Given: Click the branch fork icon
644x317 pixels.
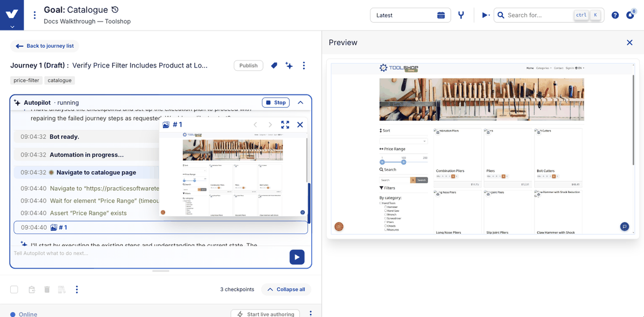Looking at the screenshot, I should pyautogui.click(x=461, y=15).
